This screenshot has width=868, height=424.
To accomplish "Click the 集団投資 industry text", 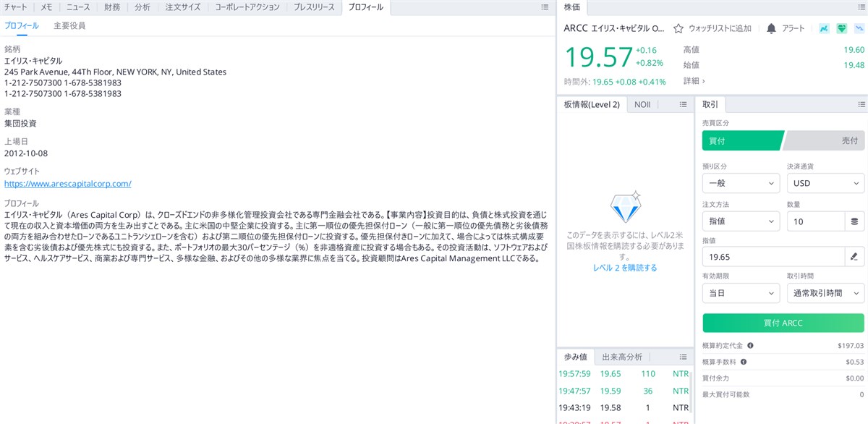I will (x=20, y=123).
